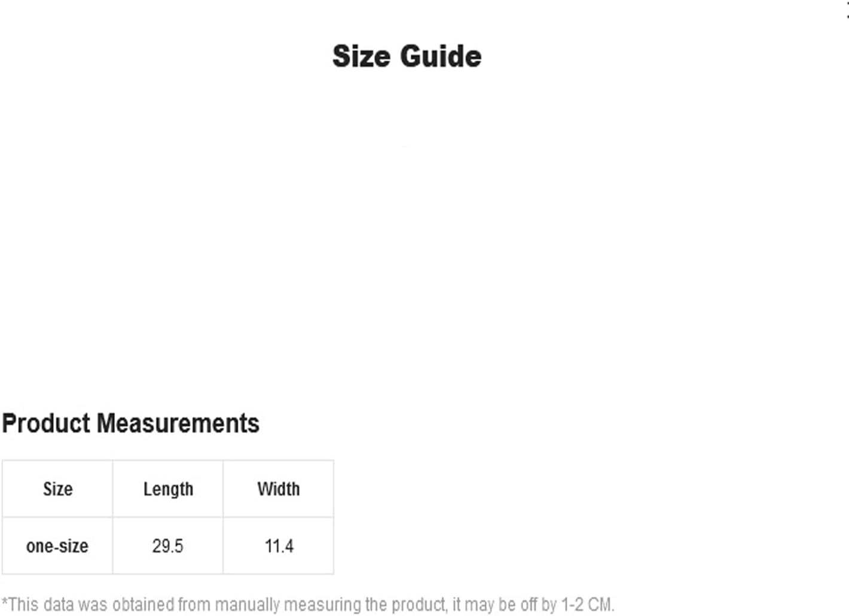849x616 pixels.
Task: Click the Length column header
Action: click(168, 489)
